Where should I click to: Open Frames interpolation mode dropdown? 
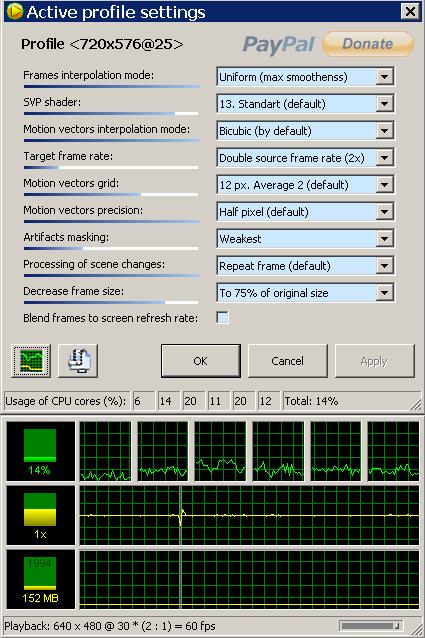[384, 76]
